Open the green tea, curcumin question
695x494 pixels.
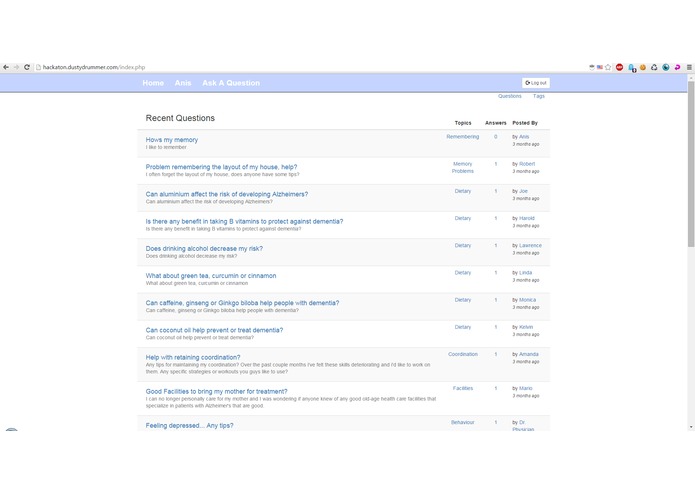tap(211, 276)
